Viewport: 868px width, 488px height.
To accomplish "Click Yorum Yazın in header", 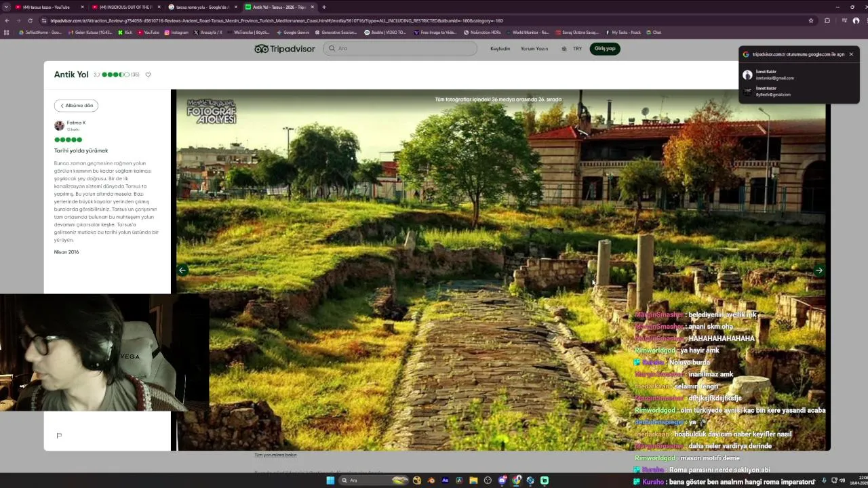I will tap(534, 49).
